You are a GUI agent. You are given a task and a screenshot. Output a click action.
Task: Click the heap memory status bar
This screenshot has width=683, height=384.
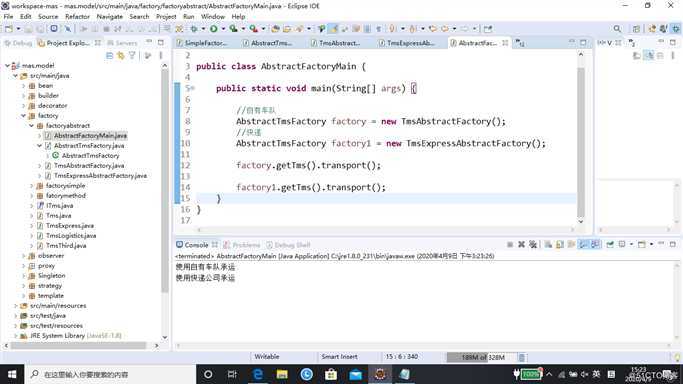coord(481,357)
